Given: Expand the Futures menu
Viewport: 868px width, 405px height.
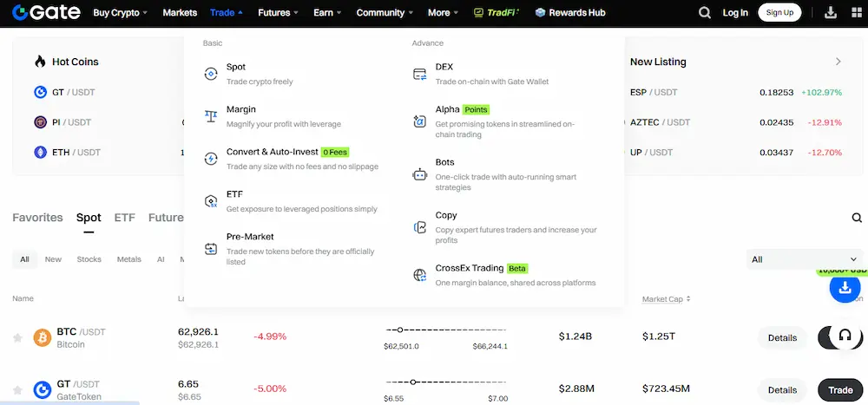Looking at the screenshot, I should [278, 13].
